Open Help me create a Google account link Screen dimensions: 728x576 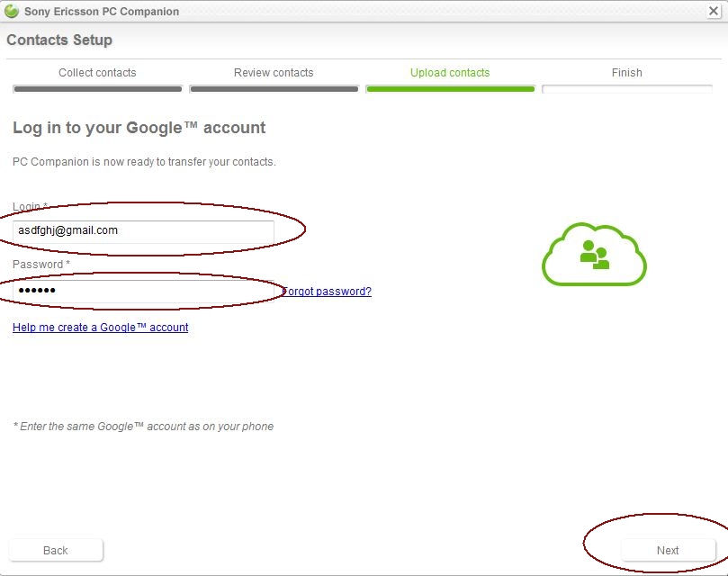point(100,328)
